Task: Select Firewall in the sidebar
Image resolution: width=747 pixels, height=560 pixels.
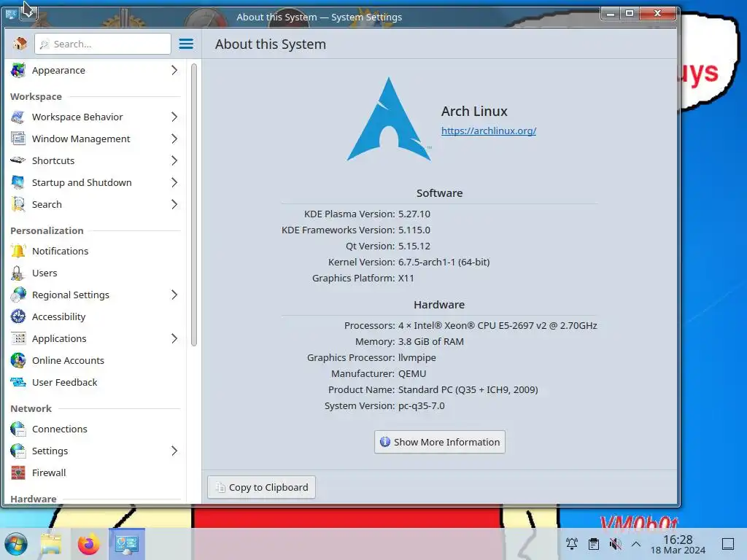Action: [96, 472]
